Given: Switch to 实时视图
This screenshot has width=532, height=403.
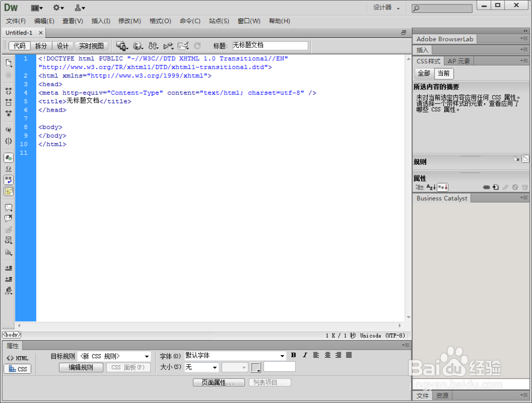Looking at the screenshot, I should (92, 46).
